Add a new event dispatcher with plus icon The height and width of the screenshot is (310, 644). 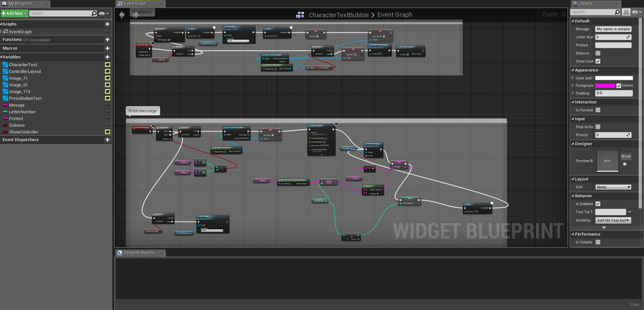point(107,140)
